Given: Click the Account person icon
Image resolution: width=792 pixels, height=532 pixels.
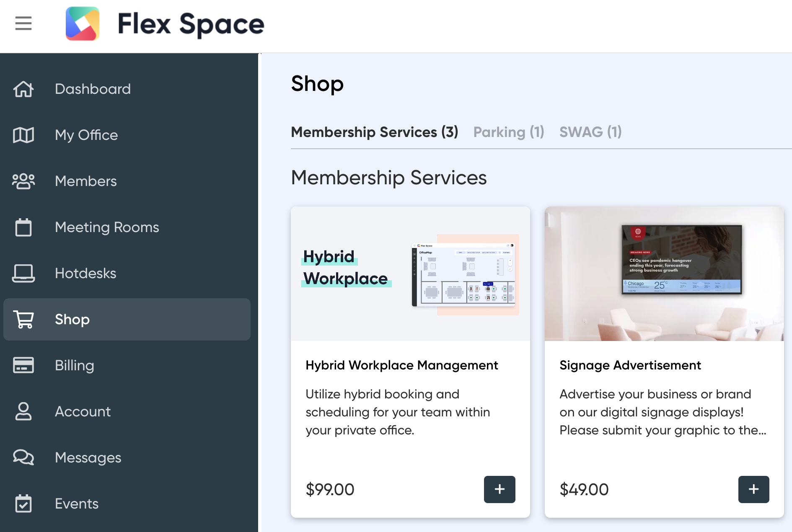Looking at the screenshot, I should click(x=23, y=411).
